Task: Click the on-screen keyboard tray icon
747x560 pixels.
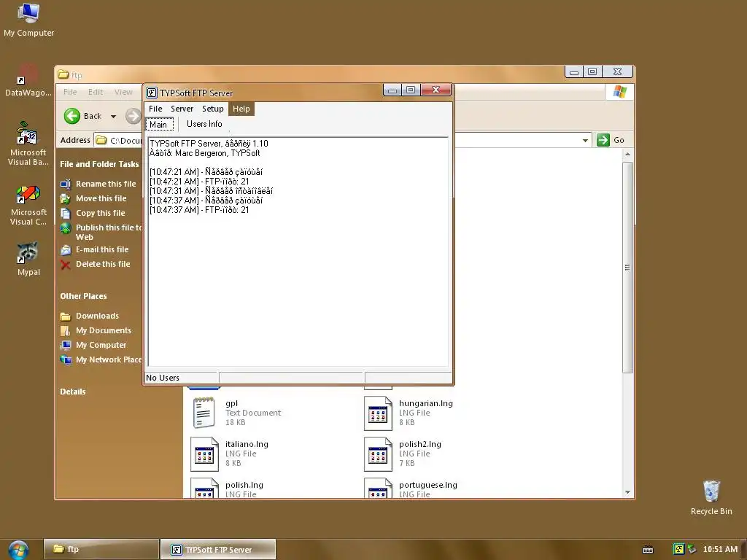Action: click(648, 550)
